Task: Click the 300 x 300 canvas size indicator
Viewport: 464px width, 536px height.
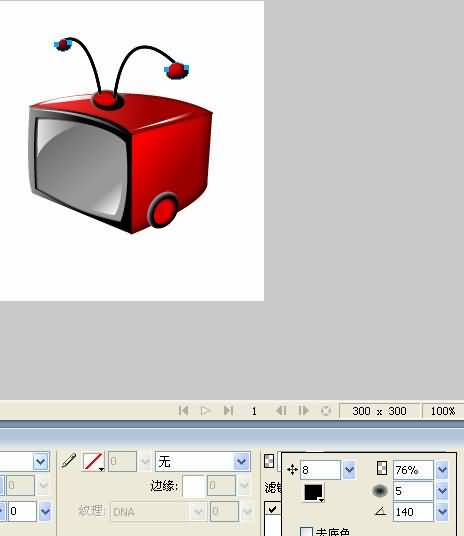Action: 379,411
